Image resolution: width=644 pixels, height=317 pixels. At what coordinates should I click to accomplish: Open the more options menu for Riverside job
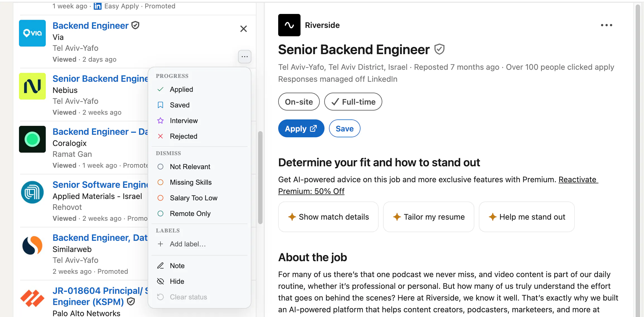pos(606,25)
